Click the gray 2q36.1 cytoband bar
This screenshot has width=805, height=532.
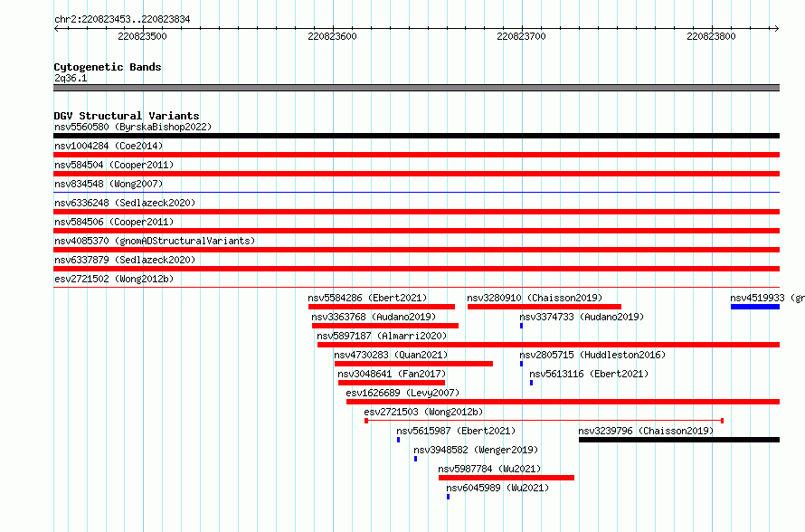416,88
